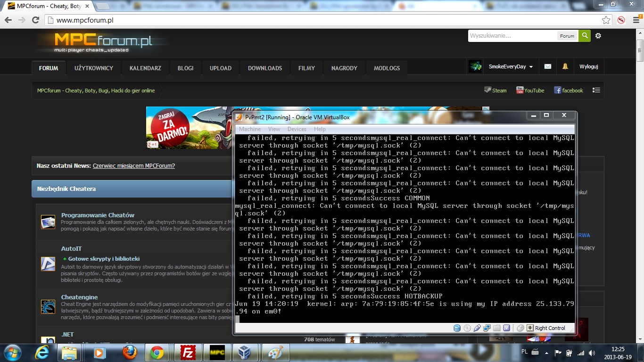Bookmark the page with the star icon
644x362 pixels.
click(x=606, y=20)
